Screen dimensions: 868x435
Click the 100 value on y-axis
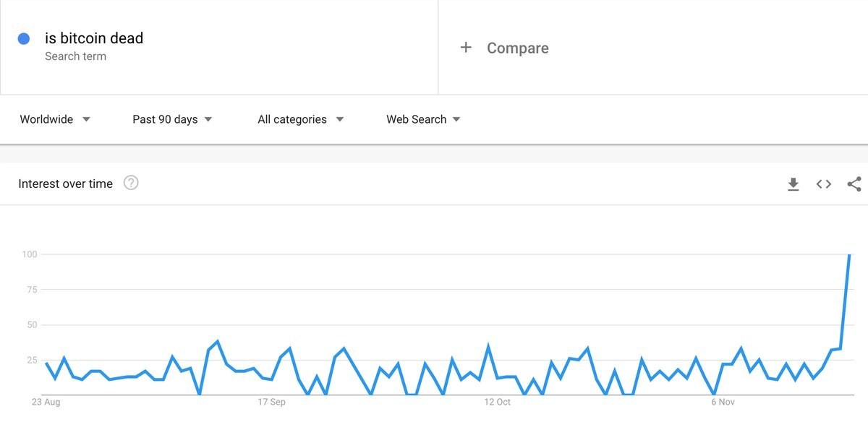tap(29, 254)
